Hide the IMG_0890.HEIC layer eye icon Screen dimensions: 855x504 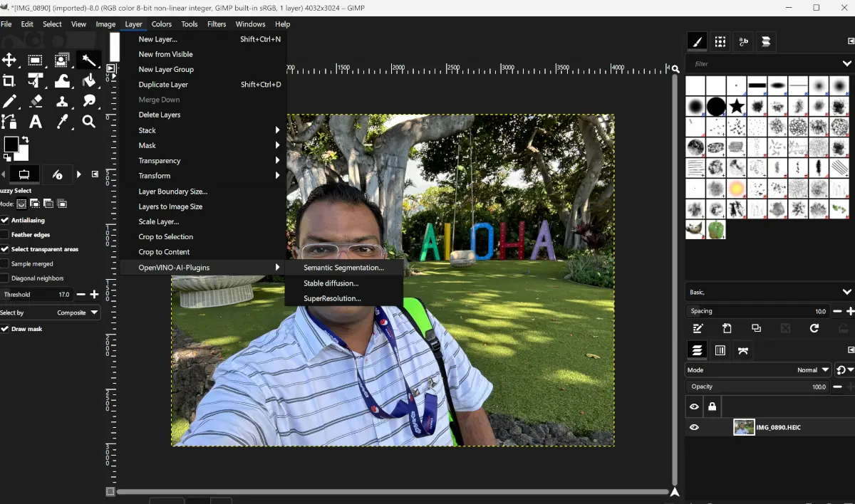pyautogui.click(x=694, y=427)
